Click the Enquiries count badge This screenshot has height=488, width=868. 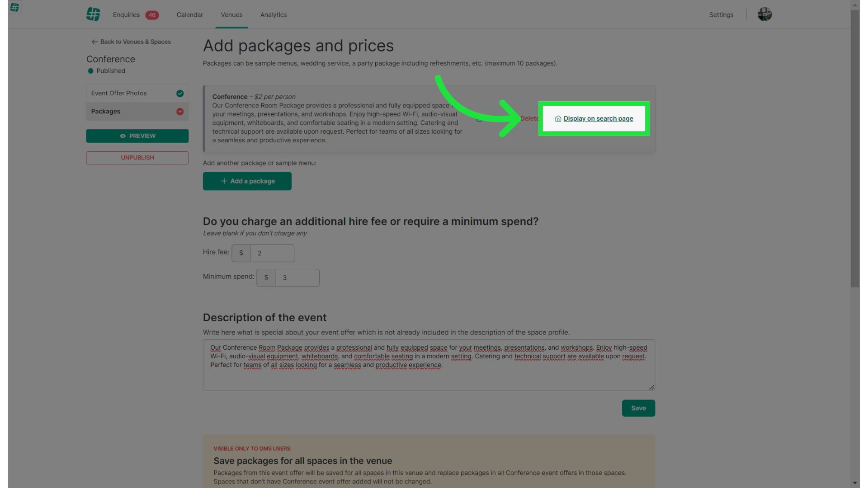(x=152, y=15)
